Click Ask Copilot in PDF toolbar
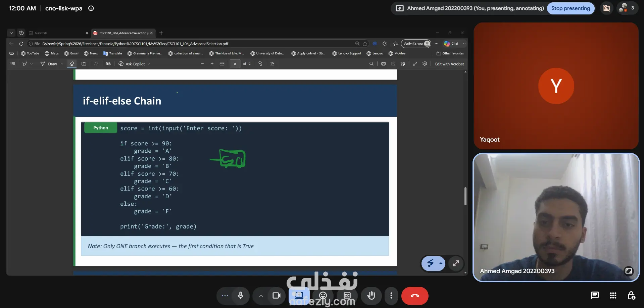 coord(132,64)
